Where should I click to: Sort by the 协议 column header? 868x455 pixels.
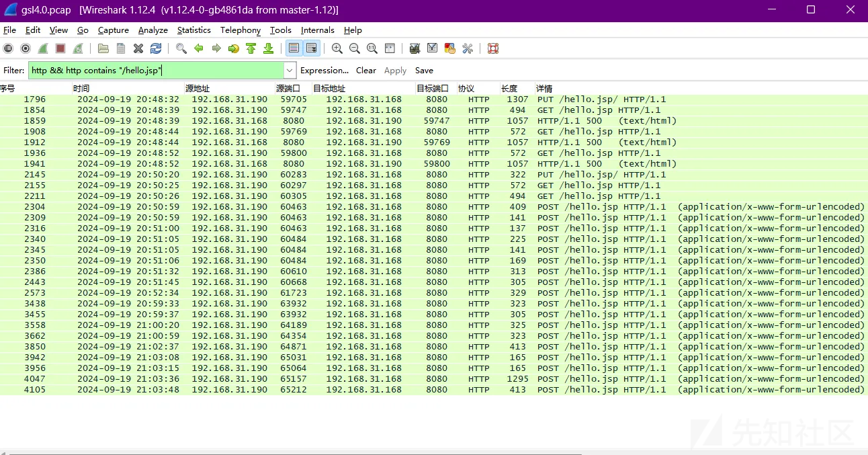click(478, 88)
